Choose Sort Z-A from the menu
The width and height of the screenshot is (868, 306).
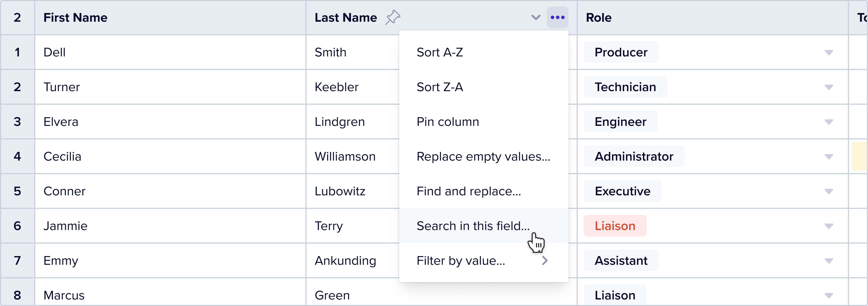click(x=439, y=87)
